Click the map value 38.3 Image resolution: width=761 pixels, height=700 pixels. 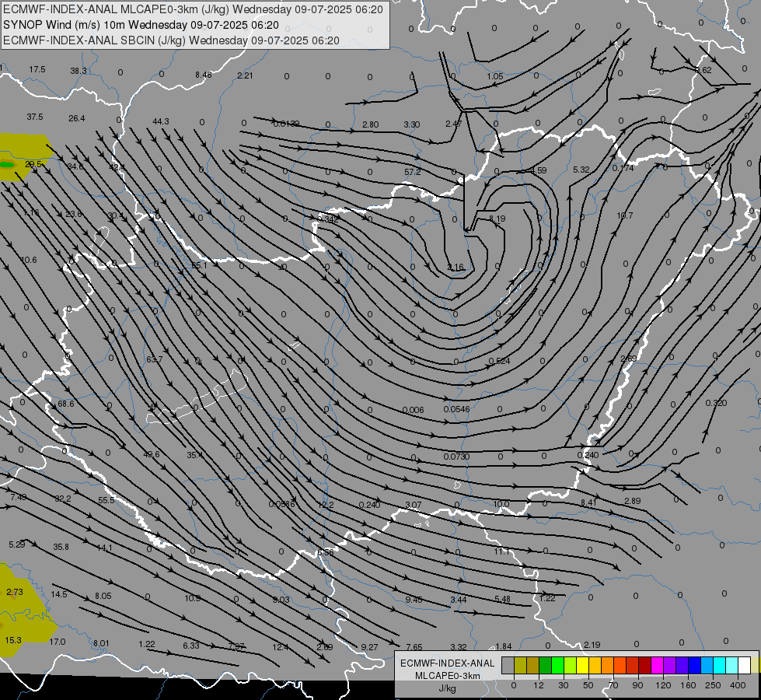79,71
